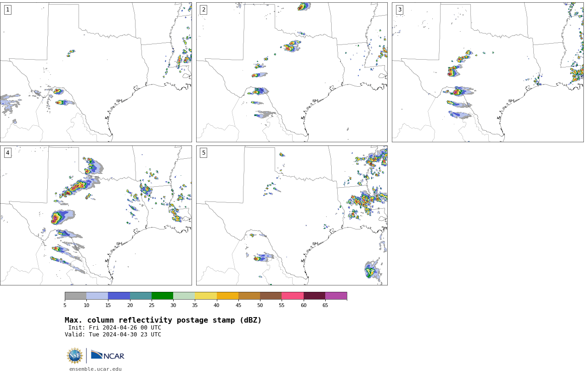Click the blue 15-20 dBZ swatch
Viewport: 588px width, 374px height.
[119, 296]
